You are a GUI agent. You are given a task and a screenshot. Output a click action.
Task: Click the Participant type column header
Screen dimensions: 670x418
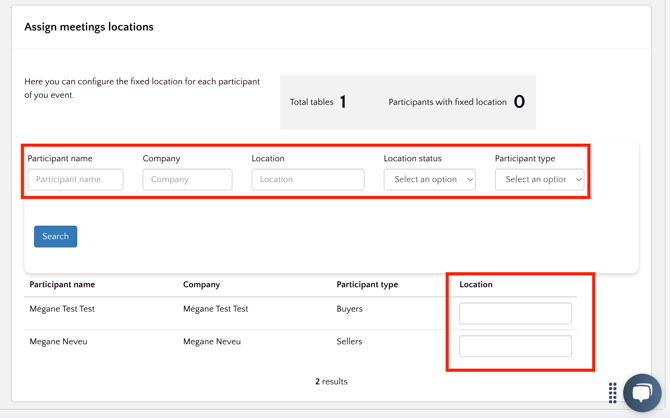coord(367,285)
